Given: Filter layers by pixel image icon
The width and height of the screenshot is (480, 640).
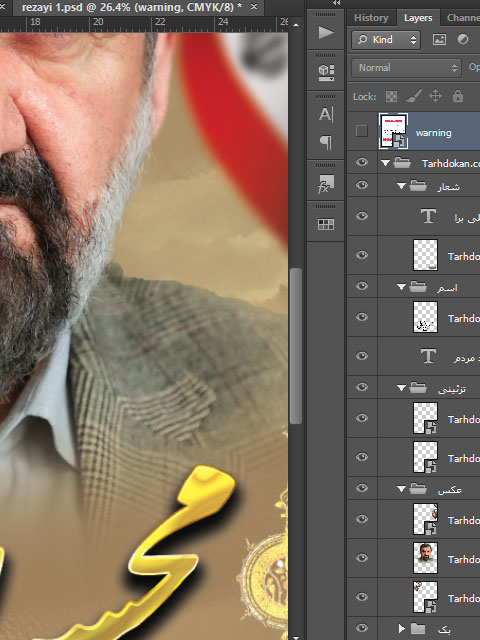Looking at the screenshot, I should [x=439, y=40].
